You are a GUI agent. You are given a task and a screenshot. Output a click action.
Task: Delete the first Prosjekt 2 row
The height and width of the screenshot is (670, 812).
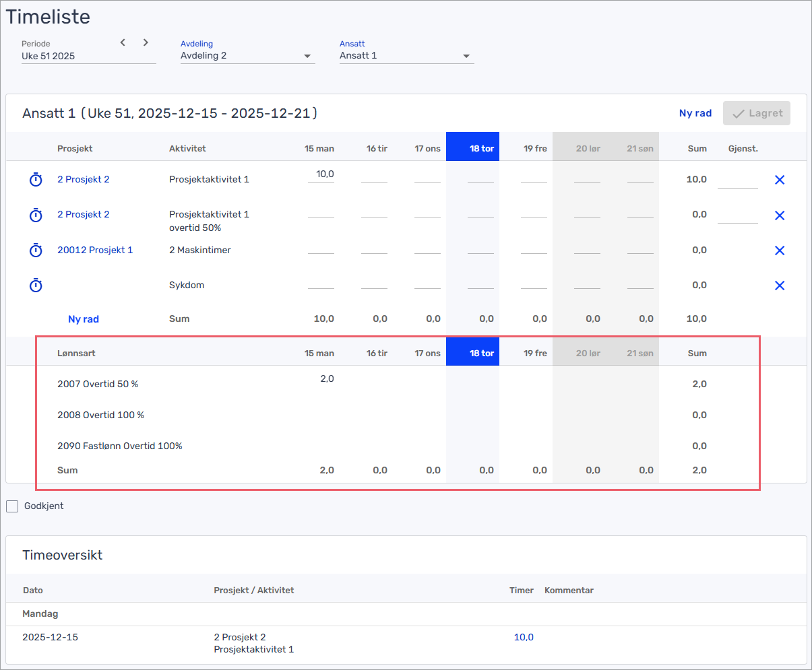[x=780, y=180]
